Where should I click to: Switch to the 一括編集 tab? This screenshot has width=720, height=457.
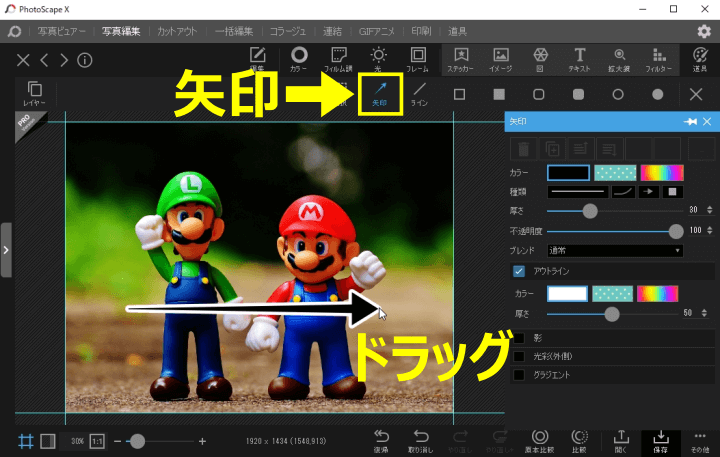point(234,31)
